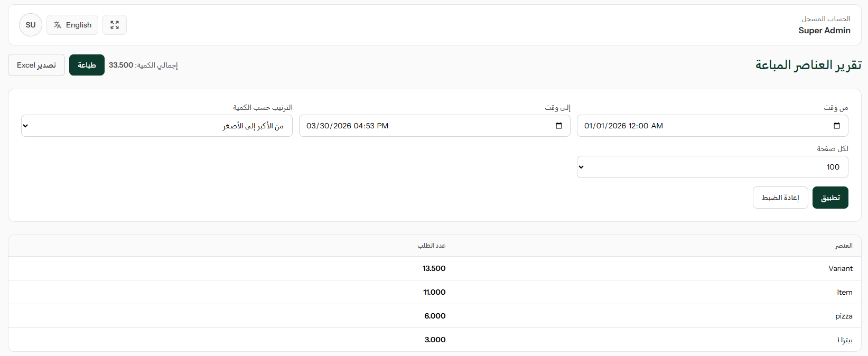Open the SU user avatar menu
Screen dimensions: 868x356
tap(31, 25)
